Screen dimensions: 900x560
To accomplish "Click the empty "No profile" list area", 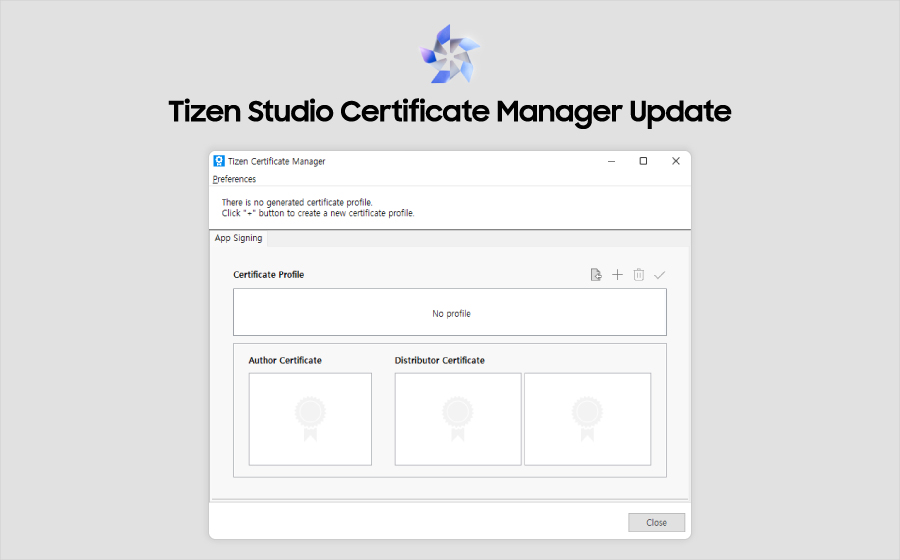I will pyautogui.click(x=450, y=313).
